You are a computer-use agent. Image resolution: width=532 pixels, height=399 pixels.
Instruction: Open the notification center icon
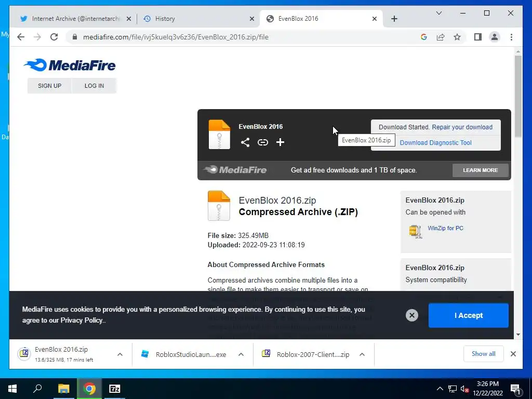pyautogui.click(x=515, y=389)
